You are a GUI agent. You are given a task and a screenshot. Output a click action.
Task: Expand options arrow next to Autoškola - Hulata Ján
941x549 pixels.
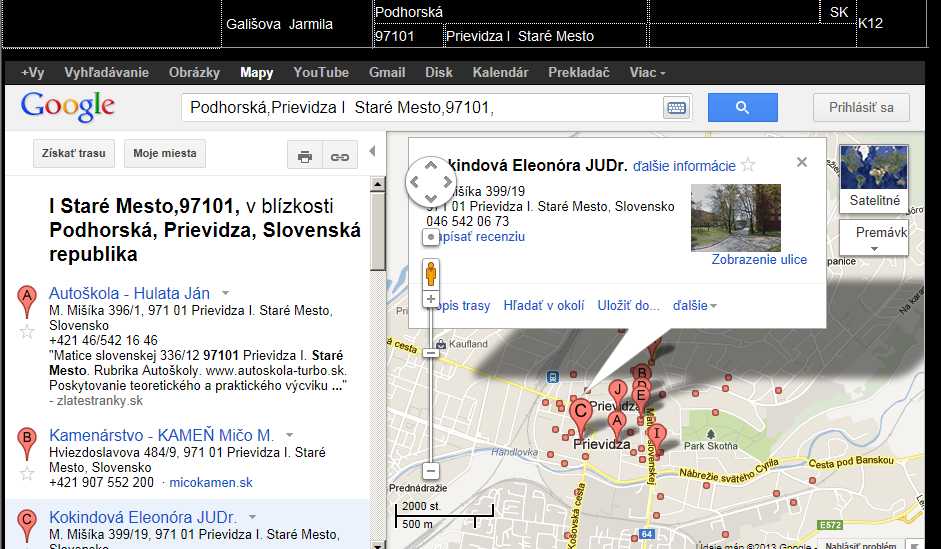click(x=226, y=293)
